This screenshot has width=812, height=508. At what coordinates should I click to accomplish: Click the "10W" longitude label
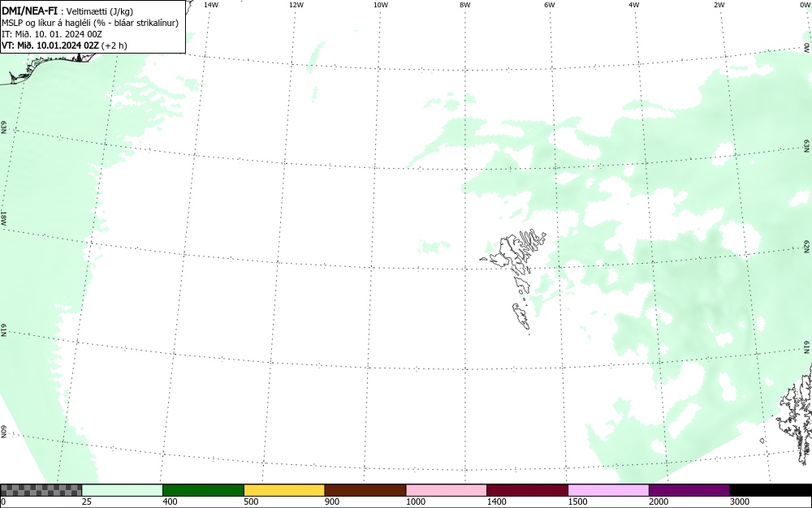381,5
